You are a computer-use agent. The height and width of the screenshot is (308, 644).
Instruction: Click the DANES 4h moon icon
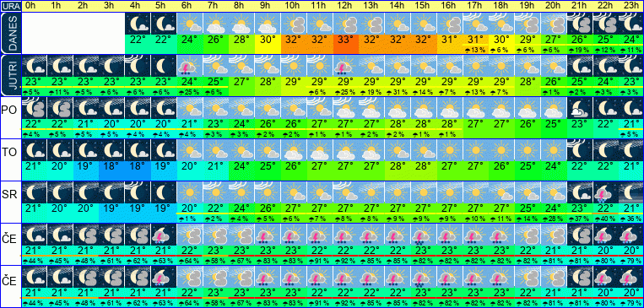138,24
